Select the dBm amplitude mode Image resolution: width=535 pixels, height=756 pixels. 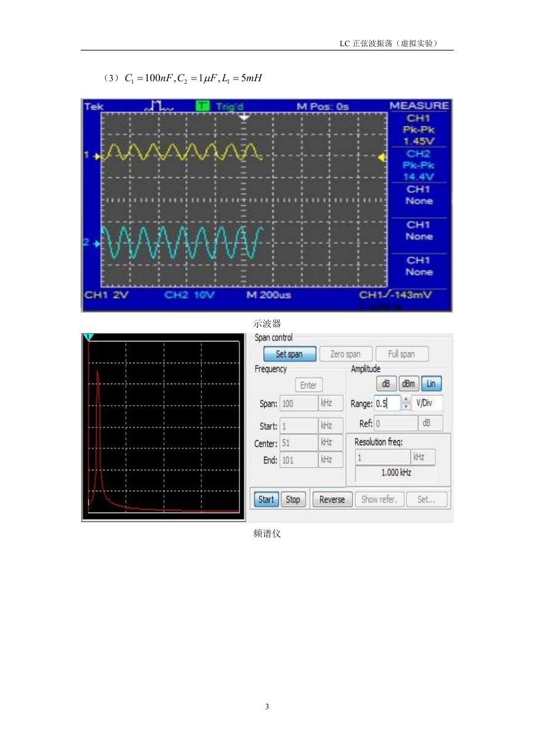(x=409, y=384)
